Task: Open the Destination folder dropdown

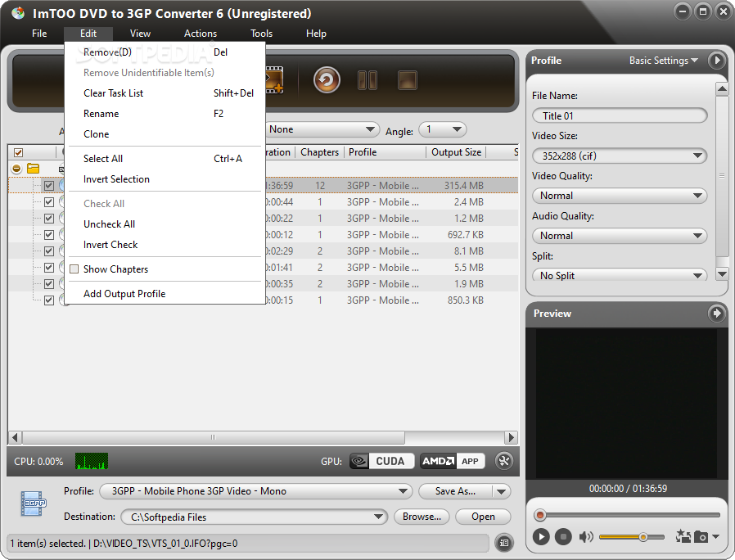Action: 254,517
